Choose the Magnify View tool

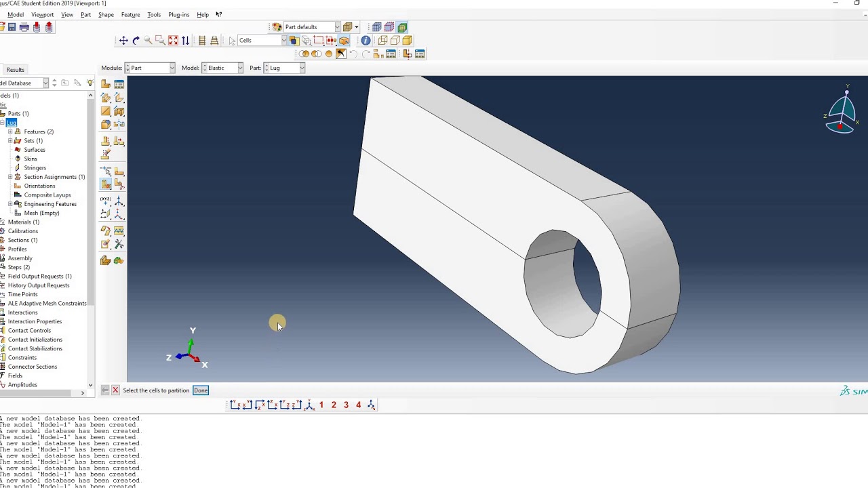click(148, 41)
